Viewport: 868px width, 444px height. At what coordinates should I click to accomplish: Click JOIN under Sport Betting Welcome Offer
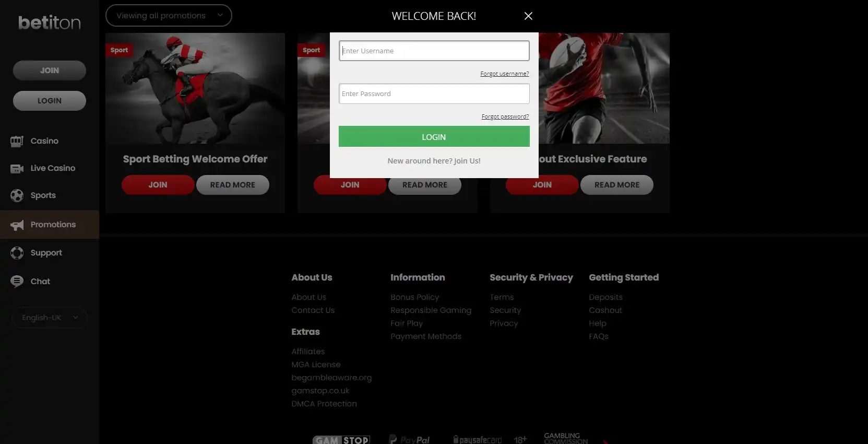click(158, 185)
